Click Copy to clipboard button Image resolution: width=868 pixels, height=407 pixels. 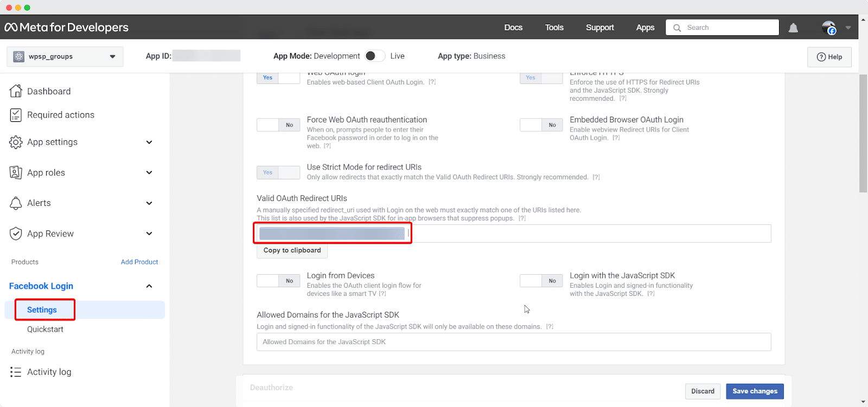coord(292,250)
